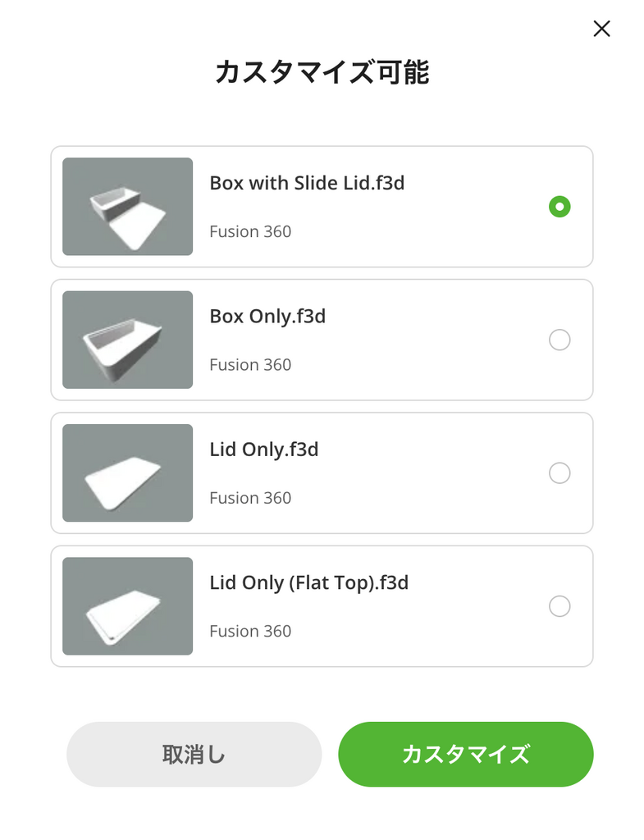Image resolution: width=644 pixels, height=840 pixels.
Task: Pick the Lid Only (Flat Top) radio button
Action: (x=560, y=606)
